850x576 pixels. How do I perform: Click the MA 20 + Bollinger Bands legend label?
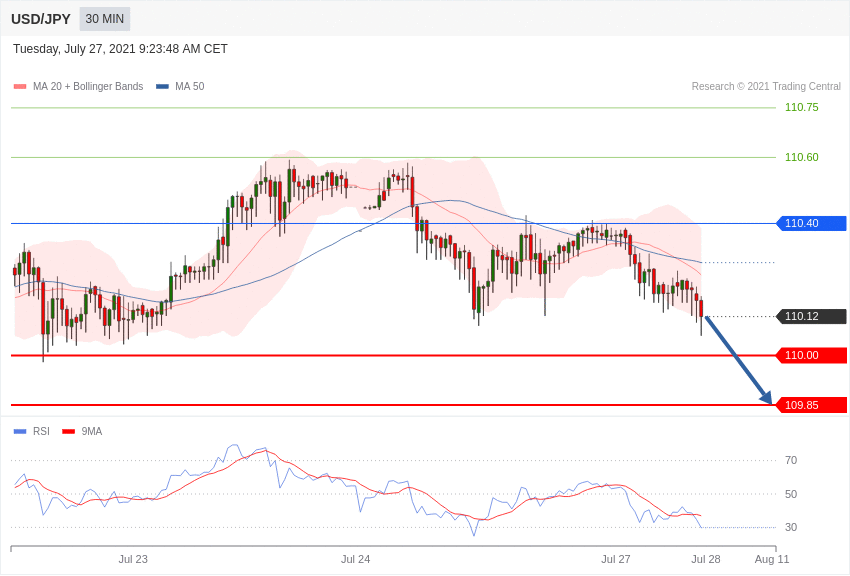88,86
